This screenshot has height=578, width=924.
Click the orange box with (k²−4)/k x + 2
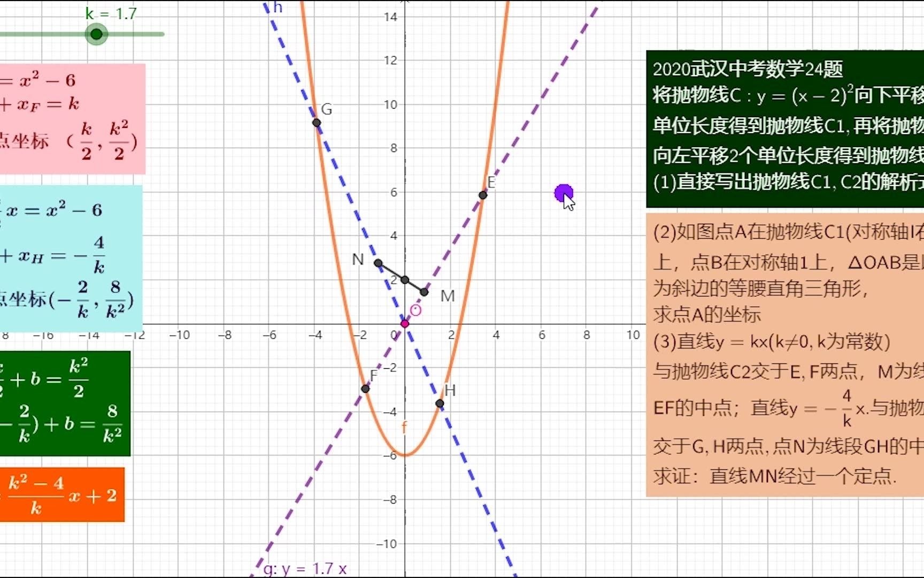coord(62,495)
